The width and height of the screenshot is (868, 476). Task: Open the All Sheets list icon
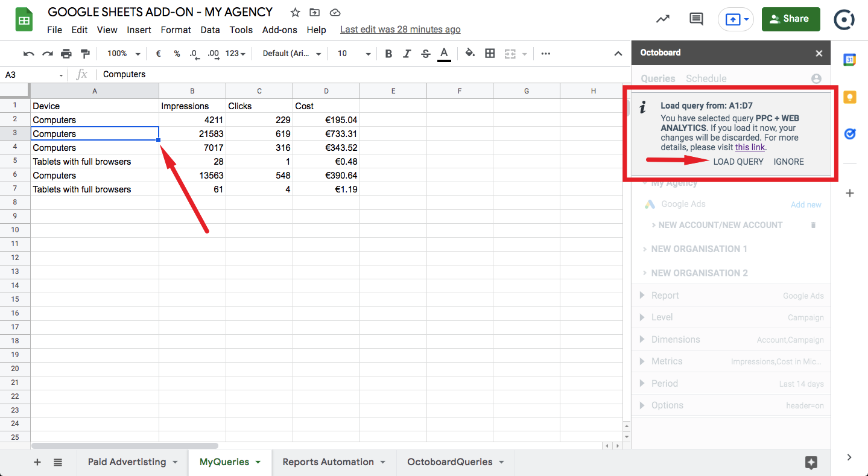(x=58, y=462)
